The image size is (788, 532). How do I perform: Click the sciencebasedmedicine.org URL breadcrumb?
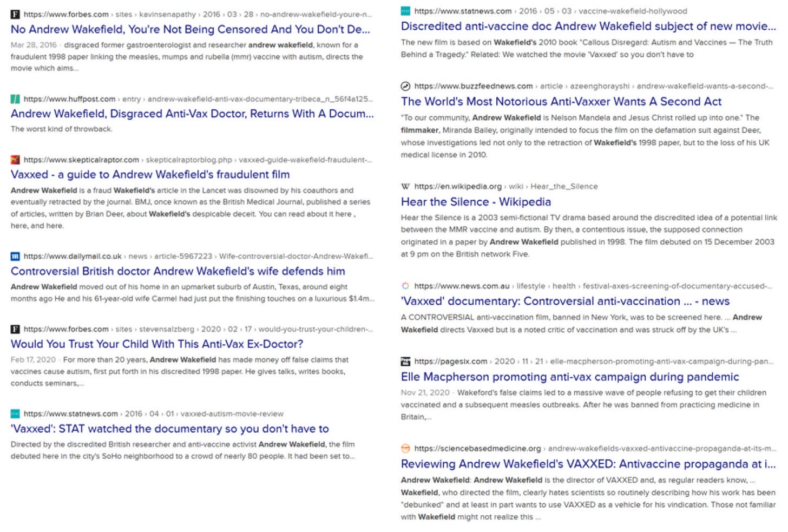595,448
